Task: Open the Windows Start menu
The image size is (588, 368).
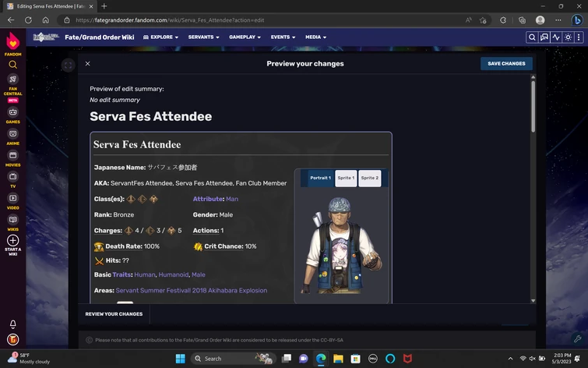Action: pyautogui.click(x=181, y=359)
